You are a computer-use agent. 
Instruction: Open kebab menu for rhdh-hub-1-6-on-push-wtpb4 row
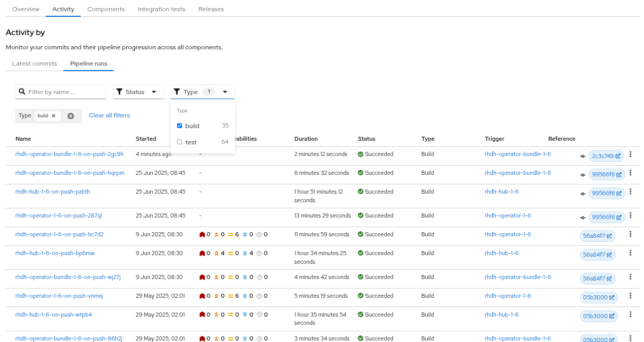pos(630,315)
